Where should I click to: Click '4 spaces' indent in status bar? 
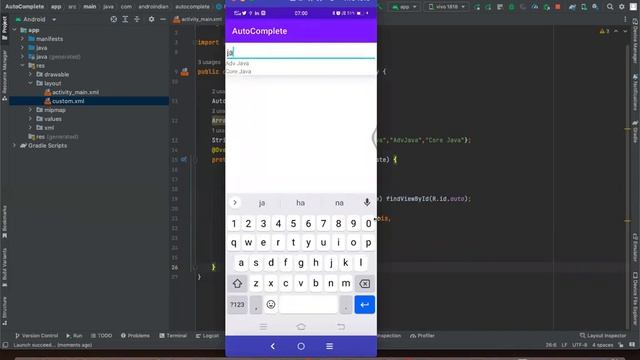[602, 345]
